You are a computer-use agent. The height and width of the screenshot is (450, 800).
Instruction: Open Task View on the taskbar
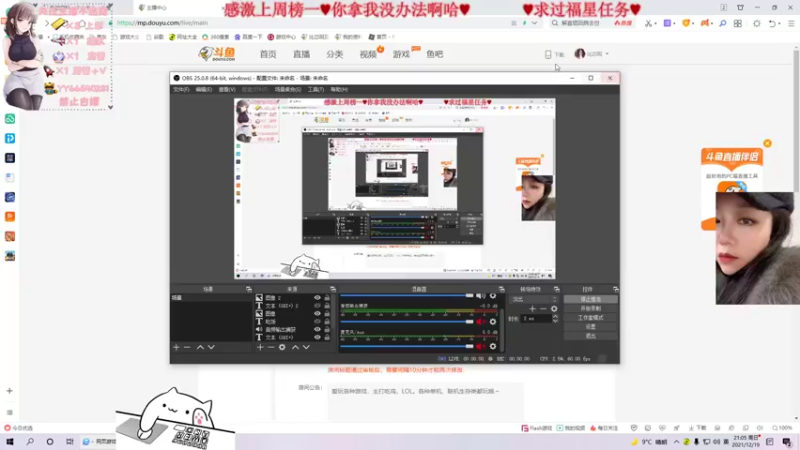pyautogui.click(x=69, y=442)
